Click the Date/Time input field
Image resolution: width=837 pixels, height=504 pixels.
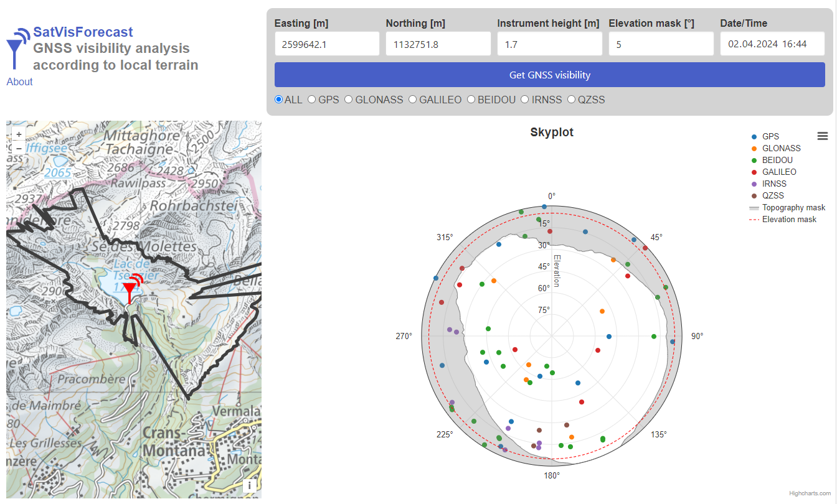click(773, 44)
